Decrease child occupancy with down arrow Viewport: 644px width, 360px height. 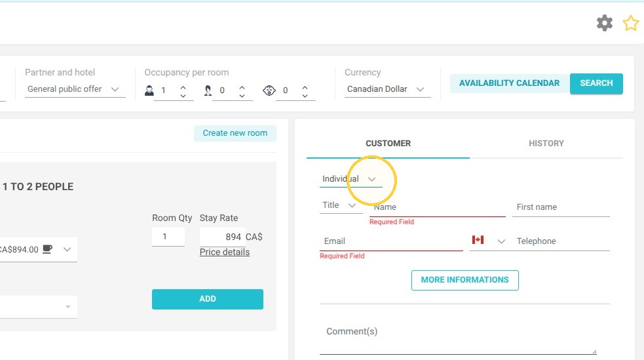(242, 95)
